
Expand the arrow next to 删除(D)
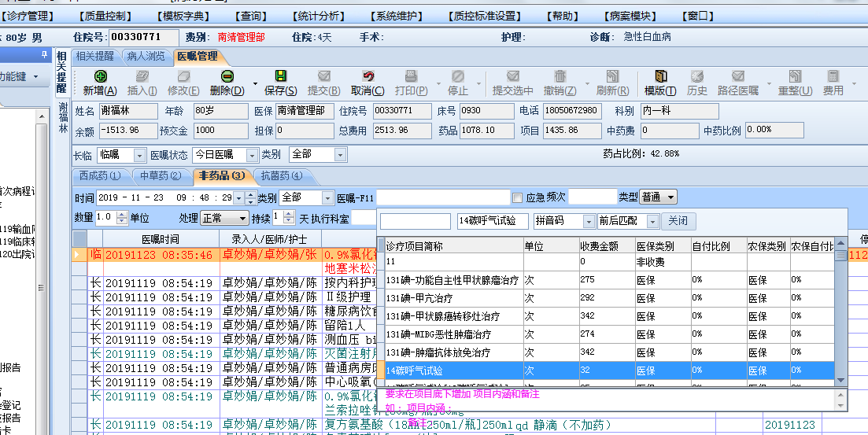click(x=255, y=84)
